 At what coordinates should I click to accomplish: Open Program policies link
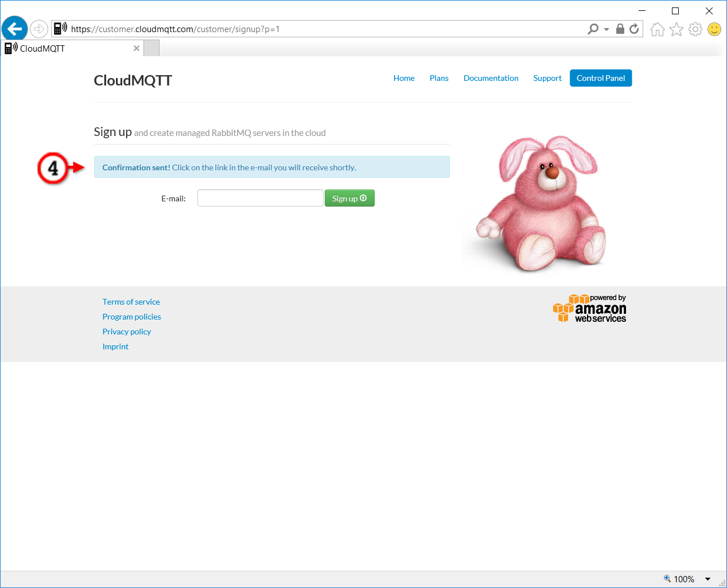132,317
